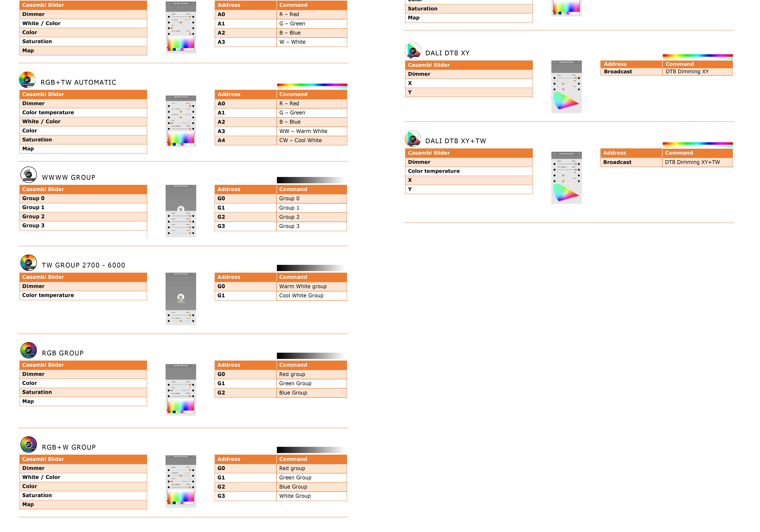Click 'Color temperature' in the RGB+TW AUTOMATIC slider table

(x=83, y=113)
